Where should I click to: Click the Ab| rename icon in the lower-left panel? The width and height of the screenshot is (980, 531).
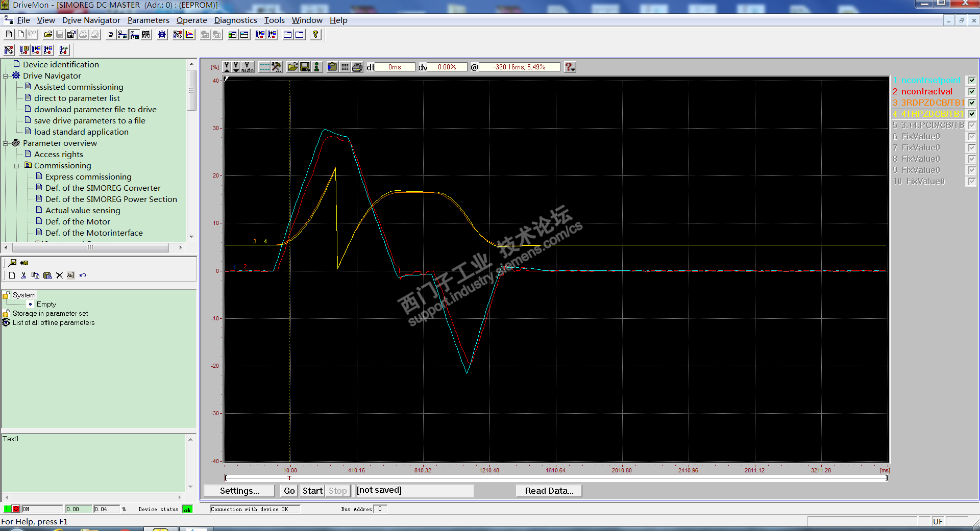(70, 275)
